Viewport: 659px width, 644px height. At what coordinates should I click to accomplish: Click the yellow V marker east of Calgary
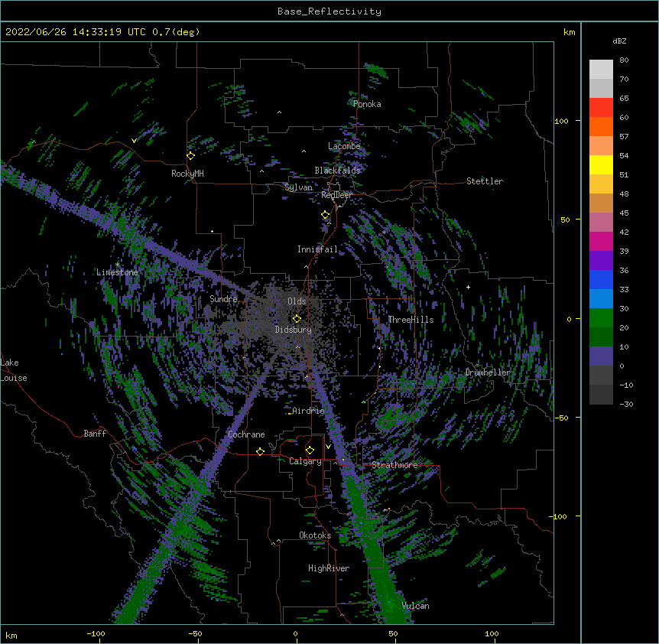pyautogui.click(x=328, y=447)
